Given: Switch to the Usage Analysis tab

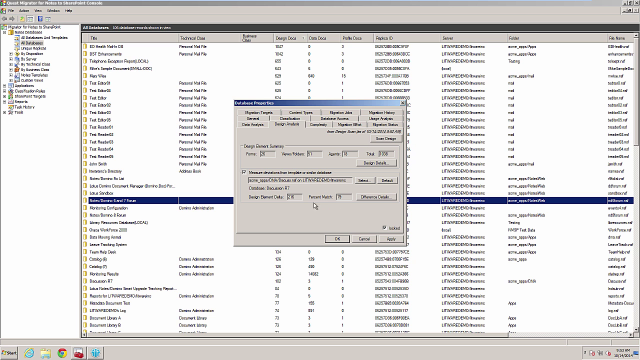Looking at the screenshot, I should click(x=382, y=118).
